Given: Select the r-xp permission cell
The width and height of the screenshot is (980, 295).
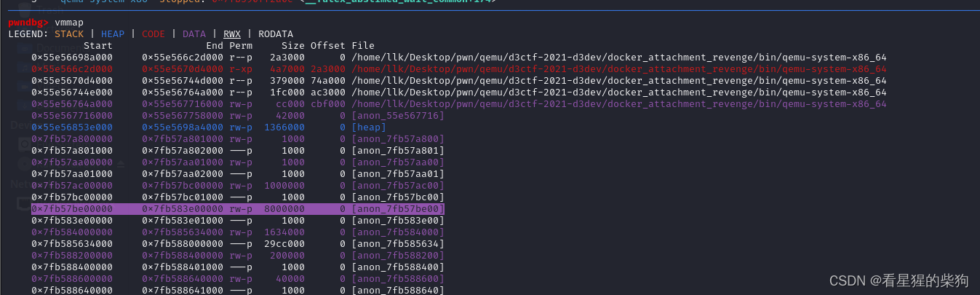Looking at the screenshot, I should [241, 69].
